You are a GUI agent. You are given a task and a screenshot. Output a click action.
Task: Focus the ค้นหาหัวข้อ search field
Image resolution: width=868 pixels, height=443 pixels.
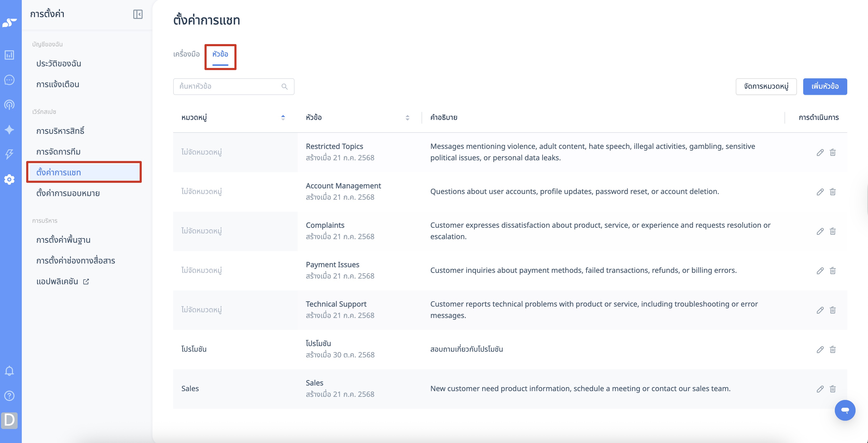click(x=234, y=87)
